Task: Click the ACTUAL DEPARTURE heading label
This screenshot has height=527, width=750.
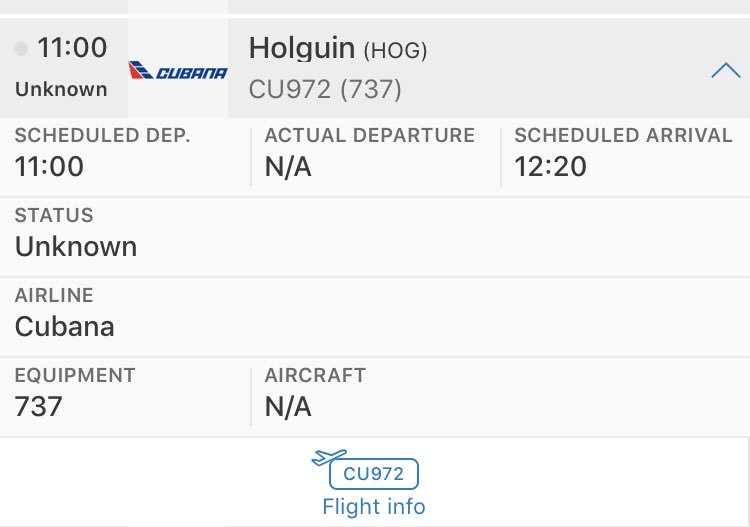Action: click(370, 136)
